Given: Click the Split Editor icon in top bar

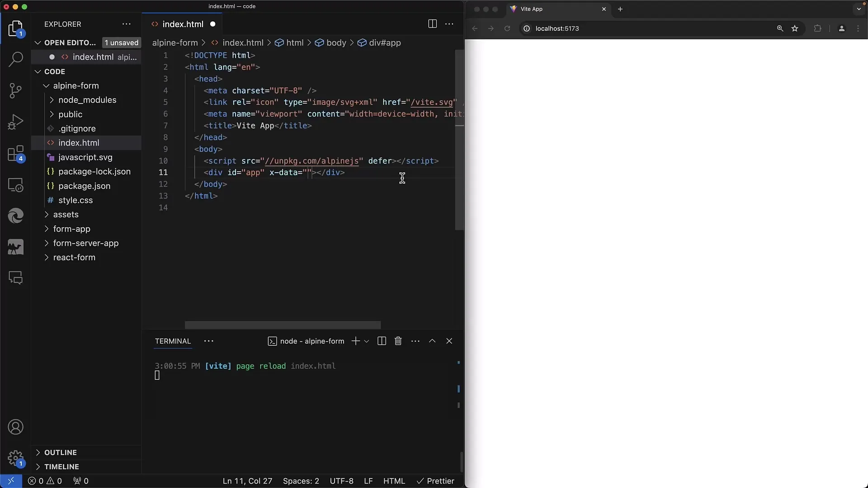Looking at the screenshot, I should point(433,24).
